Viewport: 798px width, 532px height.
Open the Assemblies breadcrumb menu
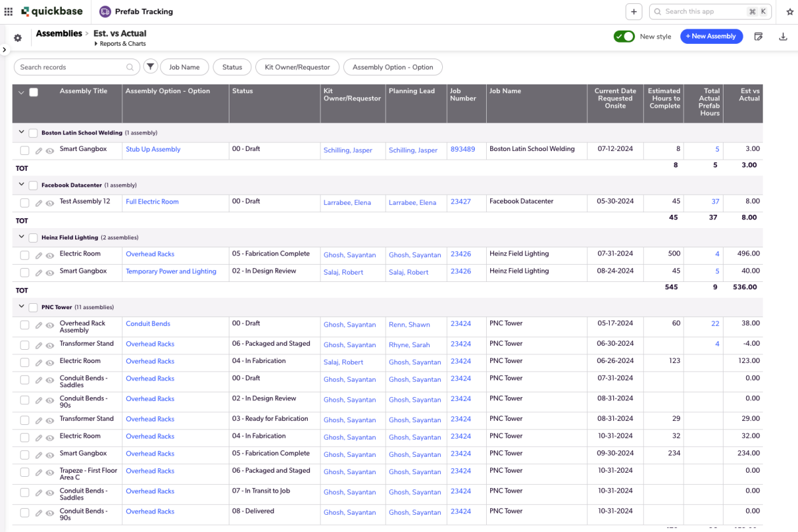[x=59, y=33]
